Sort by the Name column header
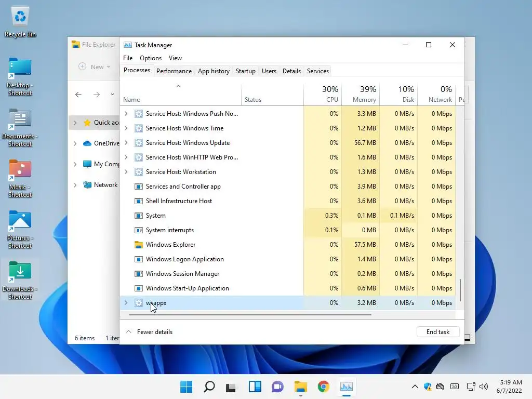Viewport: 532px width, 399px height. [x=180, y=94]
